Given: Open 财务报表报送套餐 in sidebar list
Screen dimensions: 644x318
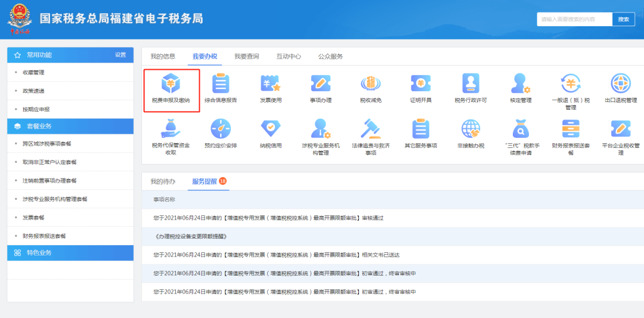Looking at the screenshot, I should 44,236.
